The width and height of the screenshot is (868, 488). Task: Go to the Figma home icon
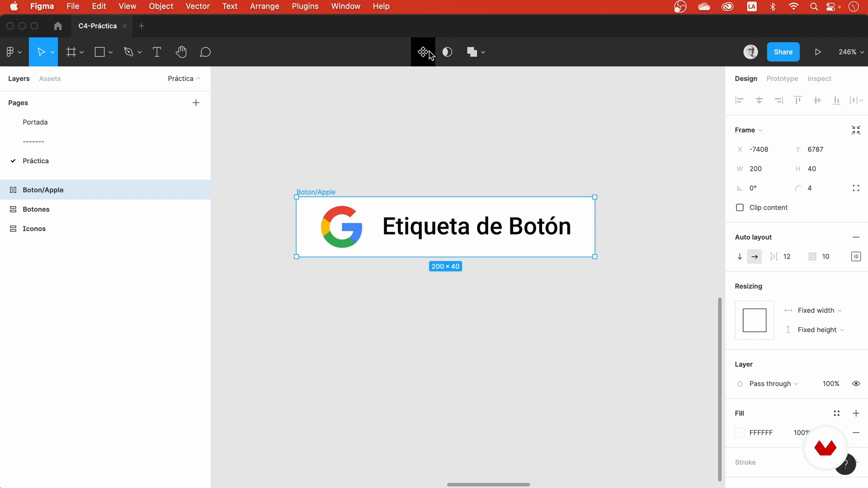click(58, 26)
